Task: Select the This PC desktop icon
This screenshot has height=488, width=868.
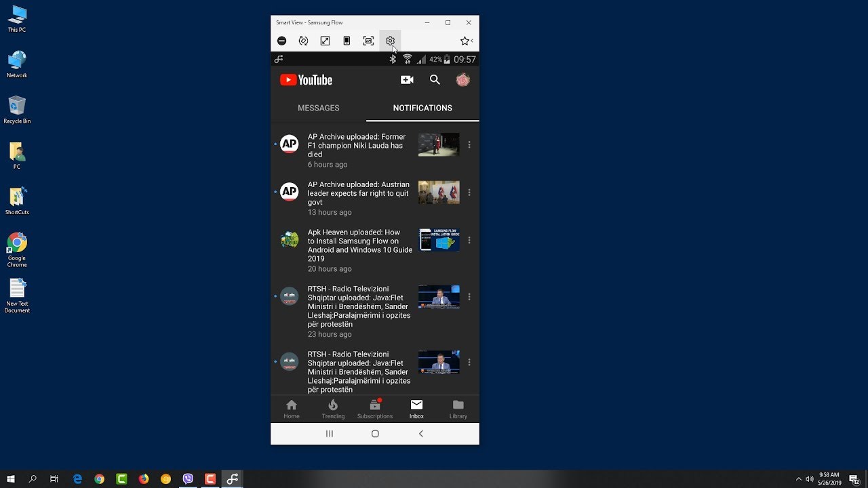Action: click(x=17, y=19)
